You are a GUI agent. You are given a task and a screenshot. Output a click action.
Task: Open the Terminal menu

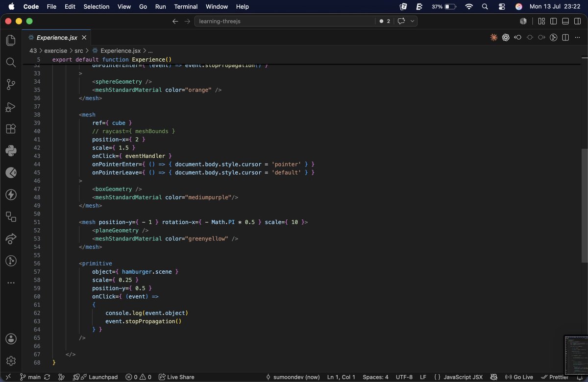(186, 6)
